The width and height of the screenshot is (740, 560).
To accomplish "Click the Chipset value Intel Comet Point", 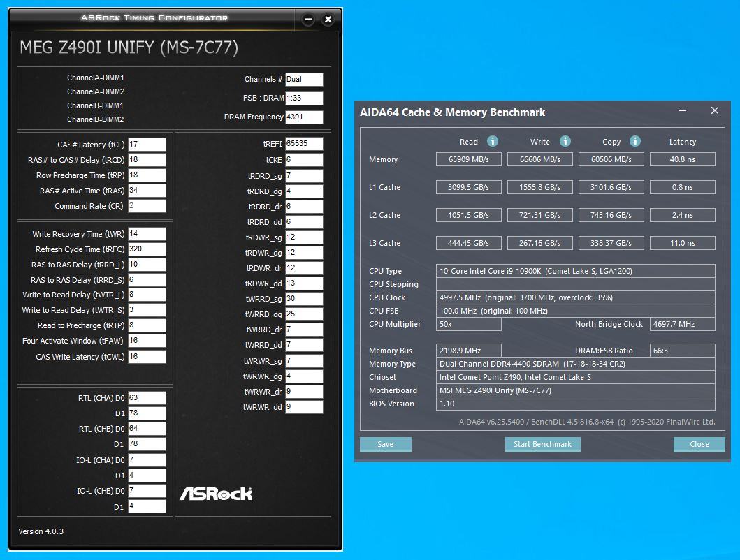I will (x=575, y=377).
